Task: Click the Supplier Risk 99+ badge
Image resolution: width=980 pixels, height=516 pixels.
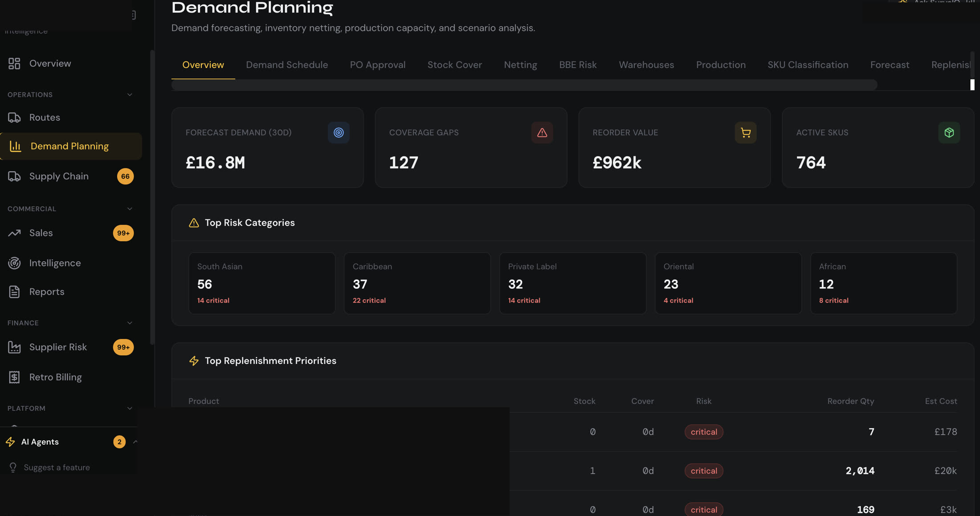Action: pos(123,347)
